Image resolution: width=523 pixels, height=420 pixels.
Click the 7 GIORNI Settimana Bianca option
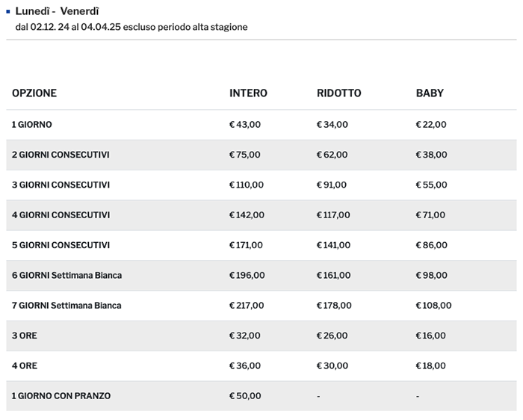66,306
